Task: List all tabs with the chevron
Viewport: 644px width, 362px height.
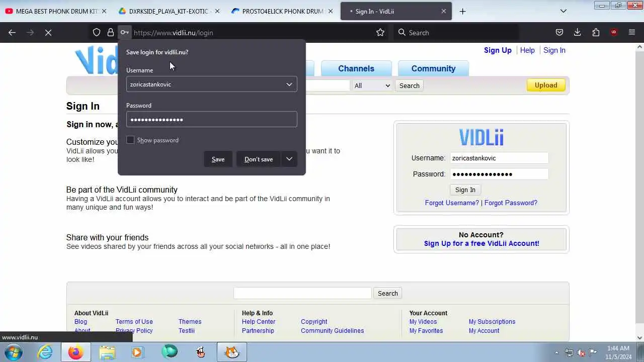Action: point(563,11)
